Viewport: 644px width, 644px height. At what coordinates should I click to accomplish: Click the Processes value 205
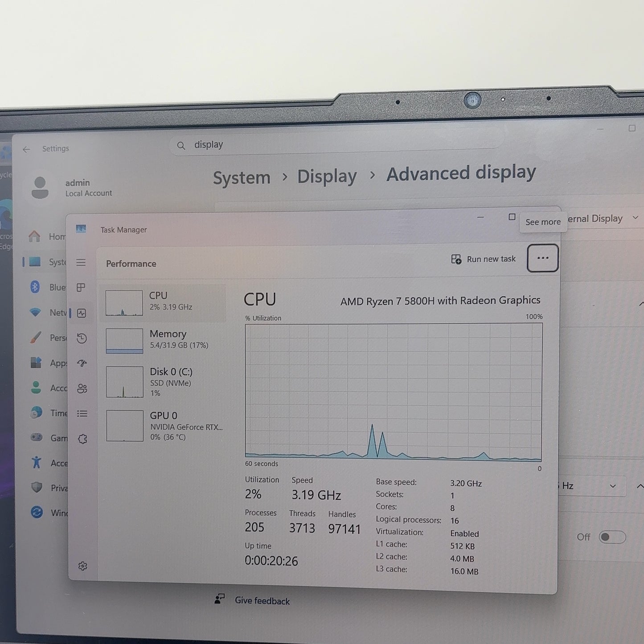pyautogui.click(x=254, y=527)
